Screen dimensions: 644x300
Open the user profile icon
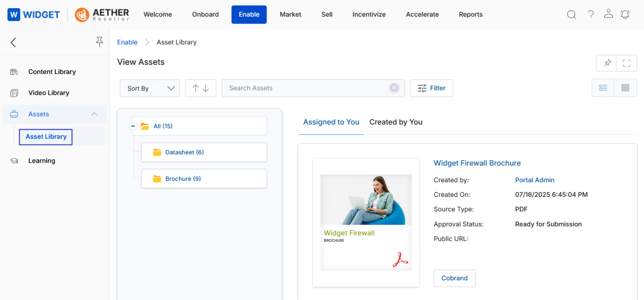tap(608, 14)
